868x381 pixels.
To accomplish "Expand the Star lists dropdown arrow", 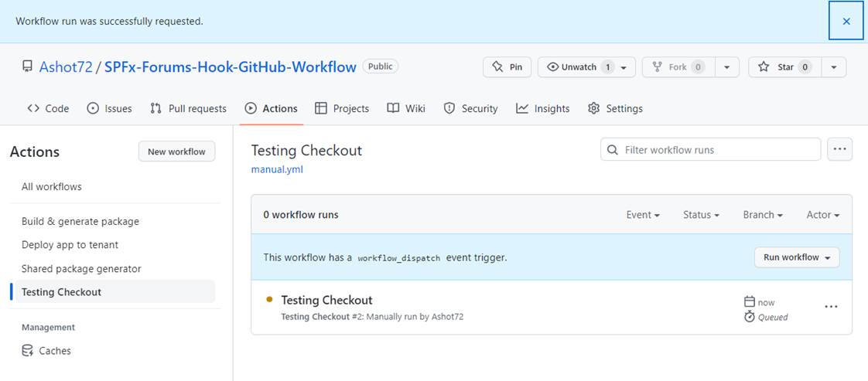I will [833, 67].
